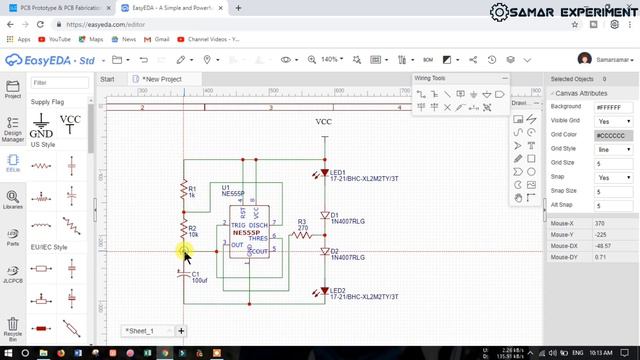Select the Bus Entry tool
The height and width of the screenshot is (360, 640).
(447, 94)
